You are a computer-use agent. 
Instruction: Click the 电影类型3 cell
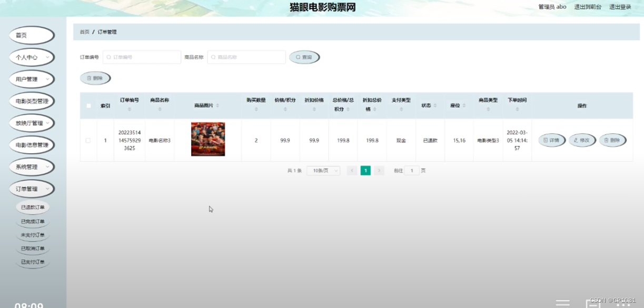488,141
